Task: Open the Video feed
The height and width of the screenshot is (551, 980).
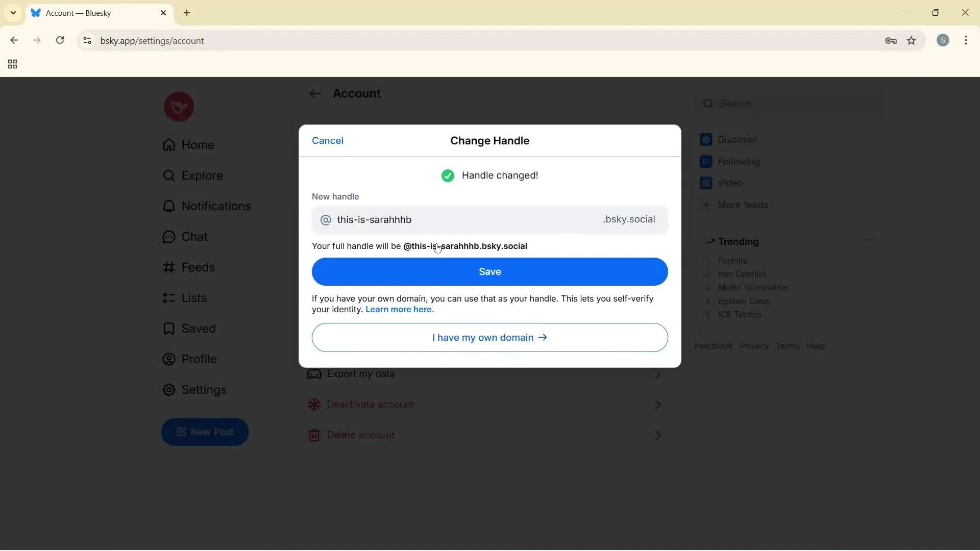Action: pos(729,183)
